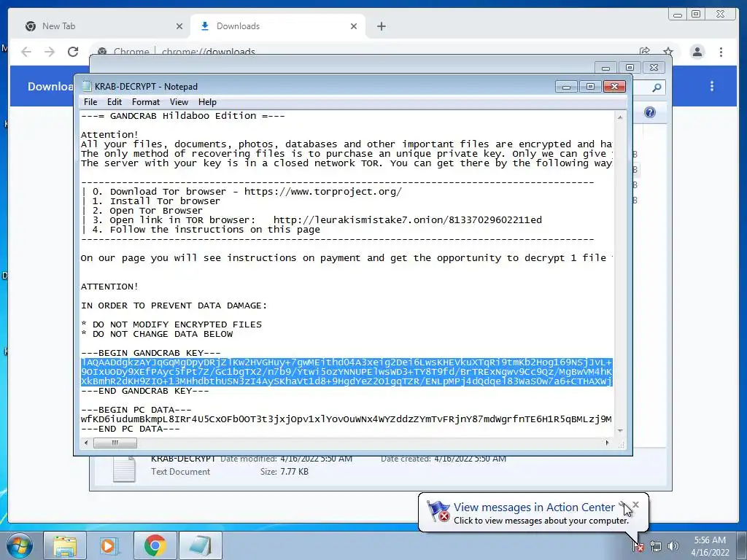Click the search magnifier in Explorer window

[657, 87]
